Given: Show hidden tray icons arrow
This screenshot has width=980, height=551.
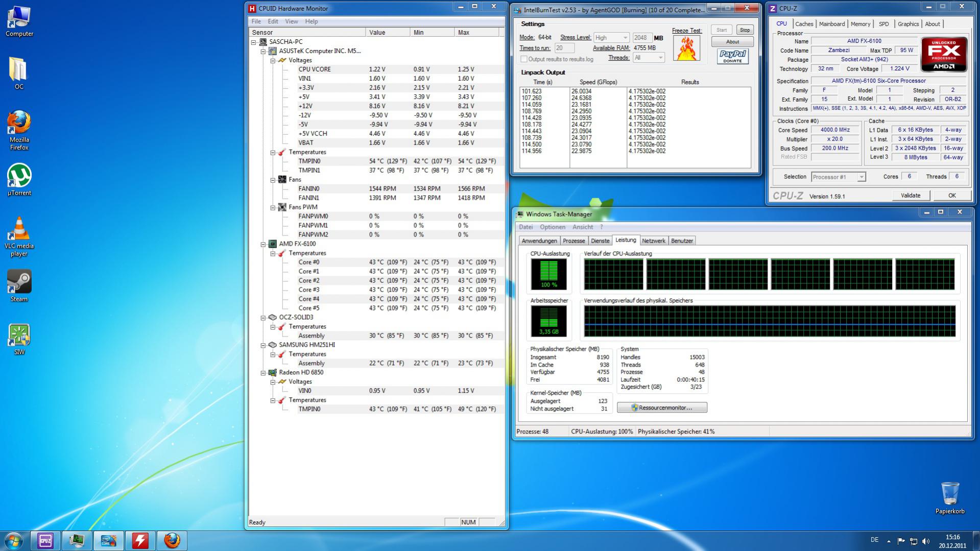Looking at the screenshot, I should [889, 541].
